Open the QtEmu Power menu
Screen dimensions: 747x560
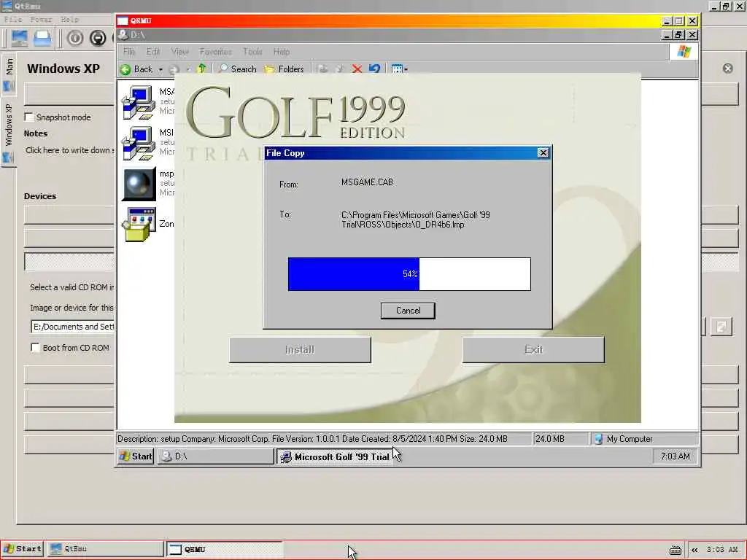click(41, 20)
